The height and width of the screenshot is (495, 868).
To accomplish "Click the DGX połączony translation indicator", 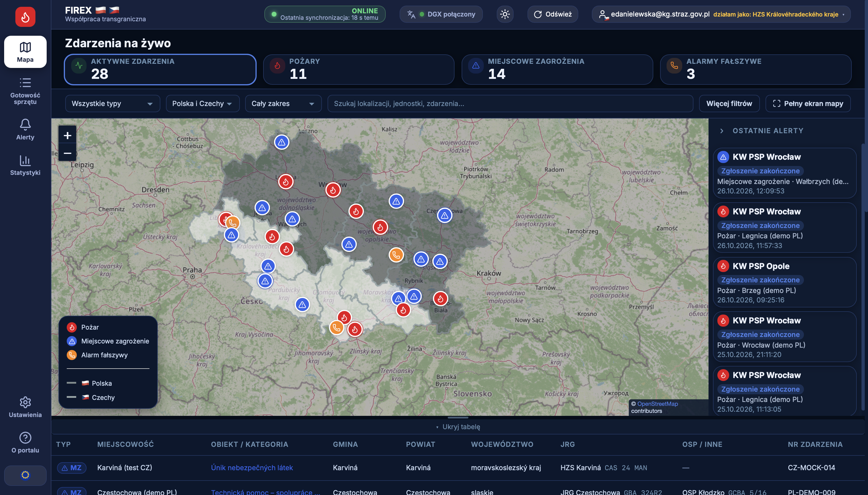I will pyautogui.click(x=441, y=14).
